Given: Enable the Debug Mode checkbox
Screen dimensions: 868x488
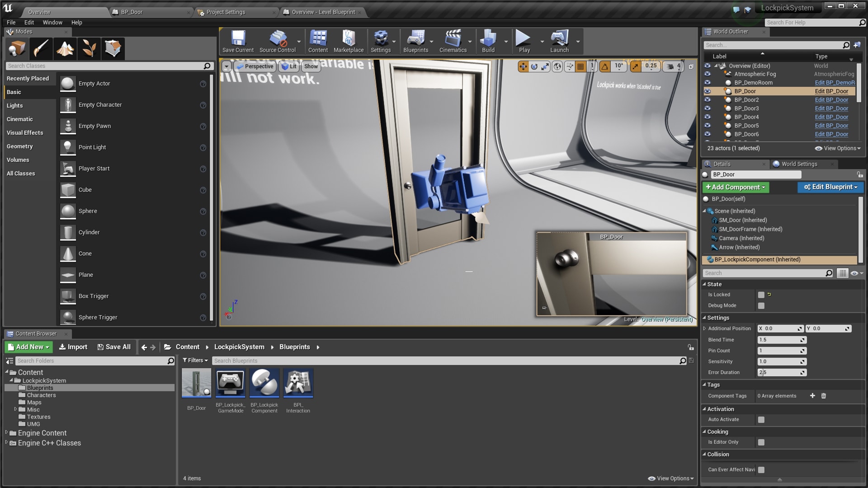Looking at the screenshot, I should tap(761, 305).
